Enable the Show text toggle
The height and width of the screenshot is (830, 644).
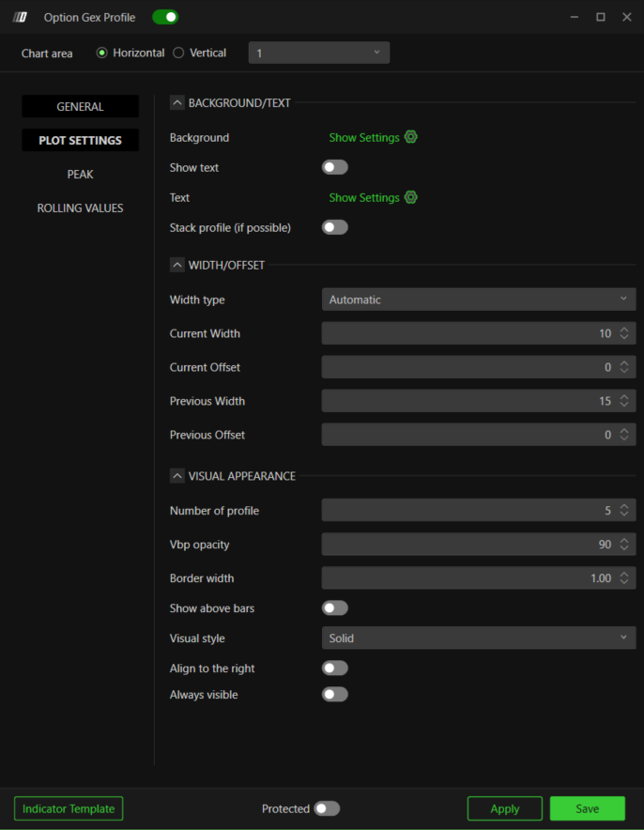335,167
